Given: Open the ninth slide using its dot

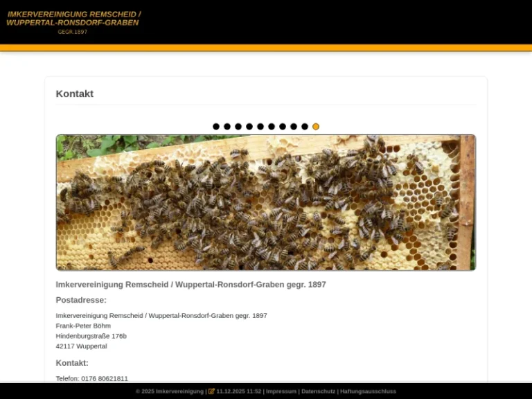Looking at the screenshot, I should point(305,127).
